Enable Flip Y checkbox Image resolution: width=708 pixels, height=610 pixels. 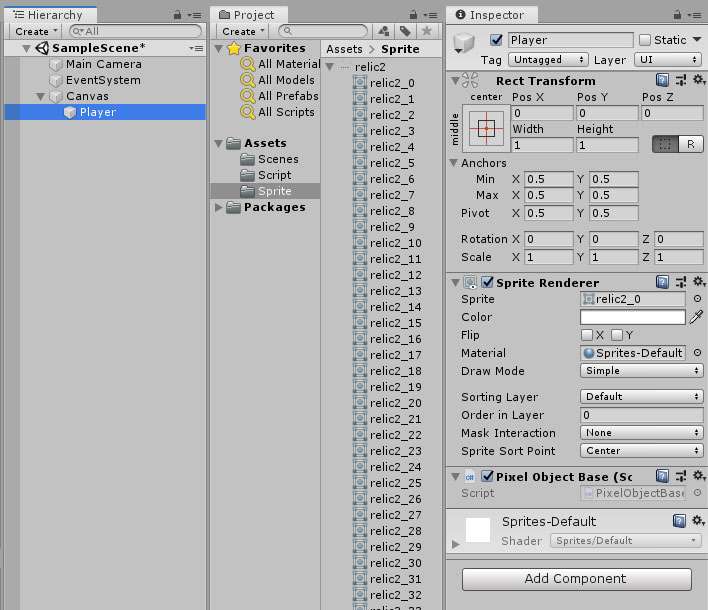coord(617,335)
